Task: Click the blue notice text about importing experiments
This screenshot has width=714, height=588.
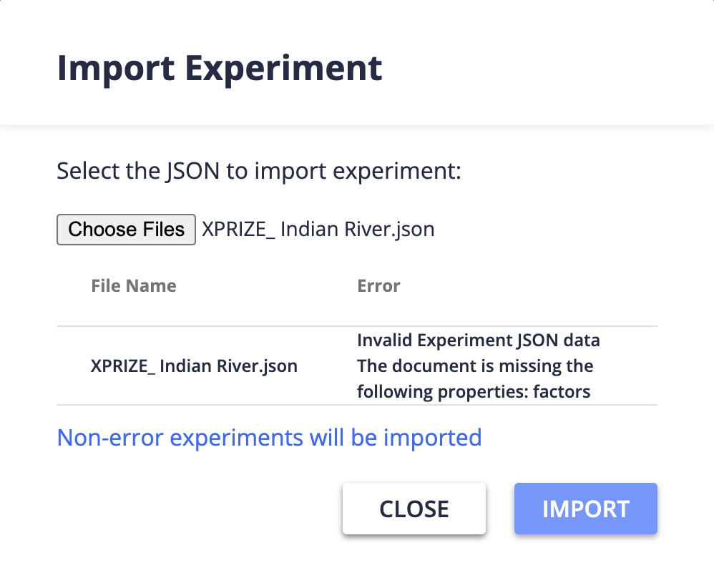Action: point(269,437)
